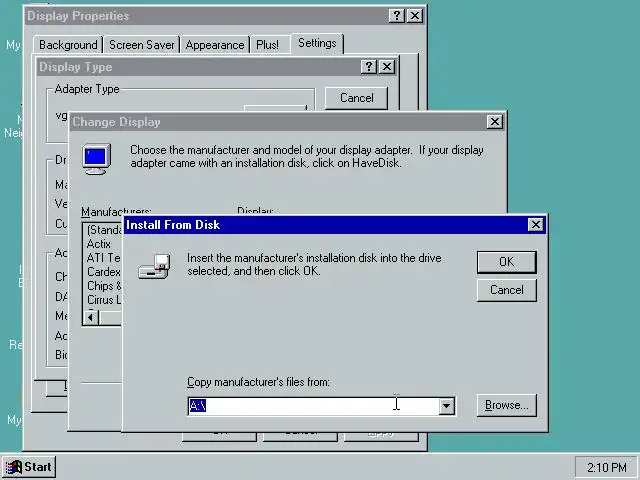Select the (Standard) manufacturer entry
This screenshot has height=480, width=640.
[103, 230]
